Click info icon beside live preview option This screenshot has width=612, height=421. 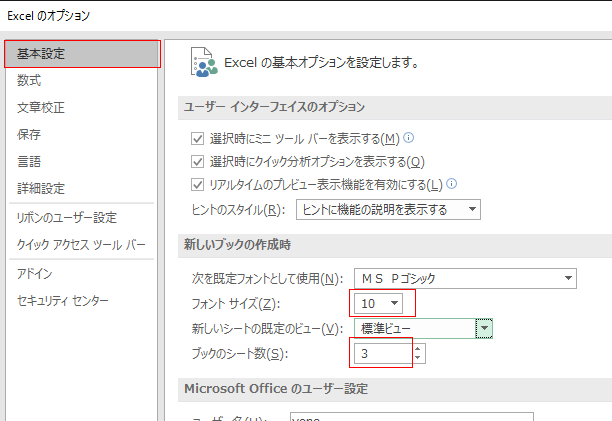tap(451, 184)
